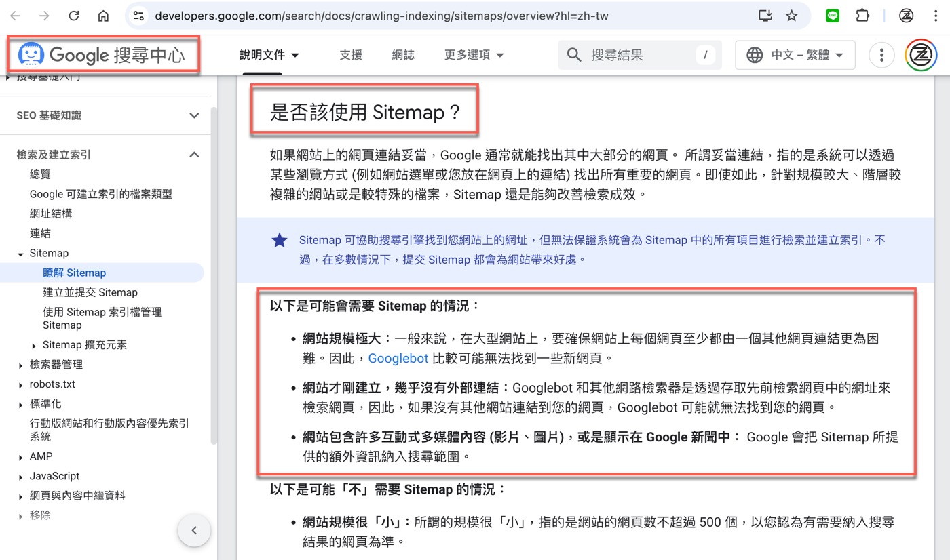The width and height of the screenshot is (950, 560).
Task: Go forward in browser history
Action: [44, 16]
